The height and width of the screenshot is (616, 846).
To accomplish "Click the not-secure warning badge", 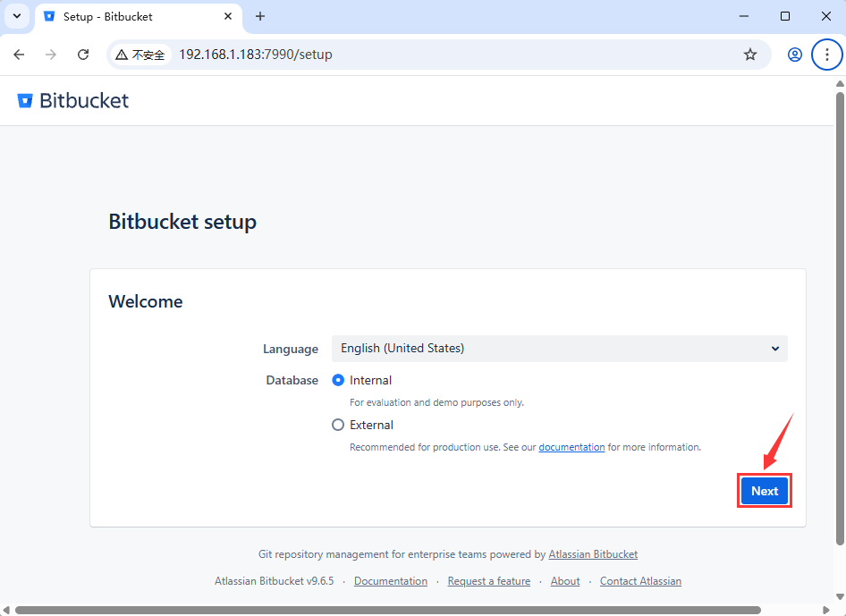I will pos(140,55).
